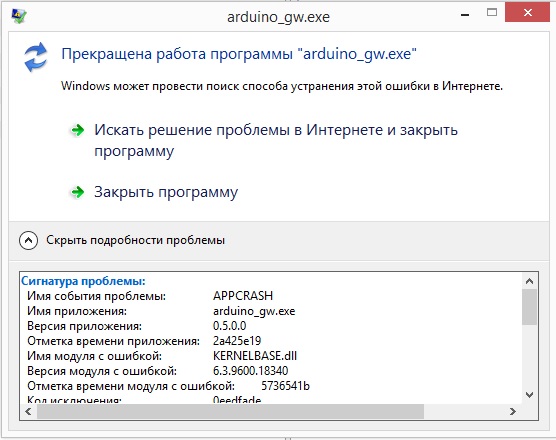Click the horizontal scroll left arrow
Image resolution: width=556 pixels, height=440 pixels.
tap(28, 412)
